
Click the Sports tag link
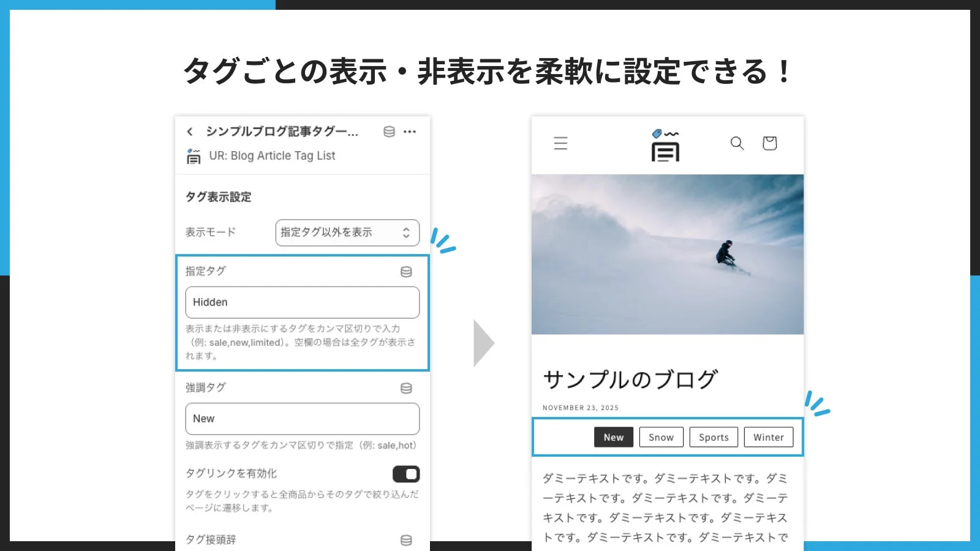click(713, 437)
